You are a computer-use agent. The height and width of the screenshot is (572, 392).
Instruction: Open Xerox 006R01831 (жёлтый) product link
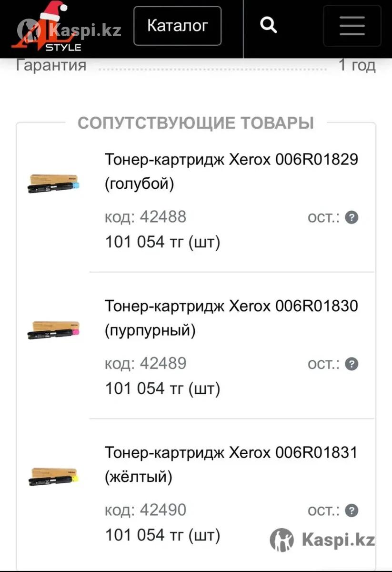(231, 464)
